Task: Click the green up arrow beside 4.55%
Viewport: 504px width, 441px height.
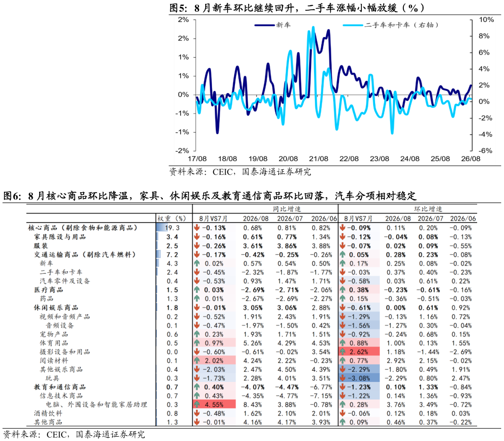Action: pyautogui.click(x=197, y=404)
